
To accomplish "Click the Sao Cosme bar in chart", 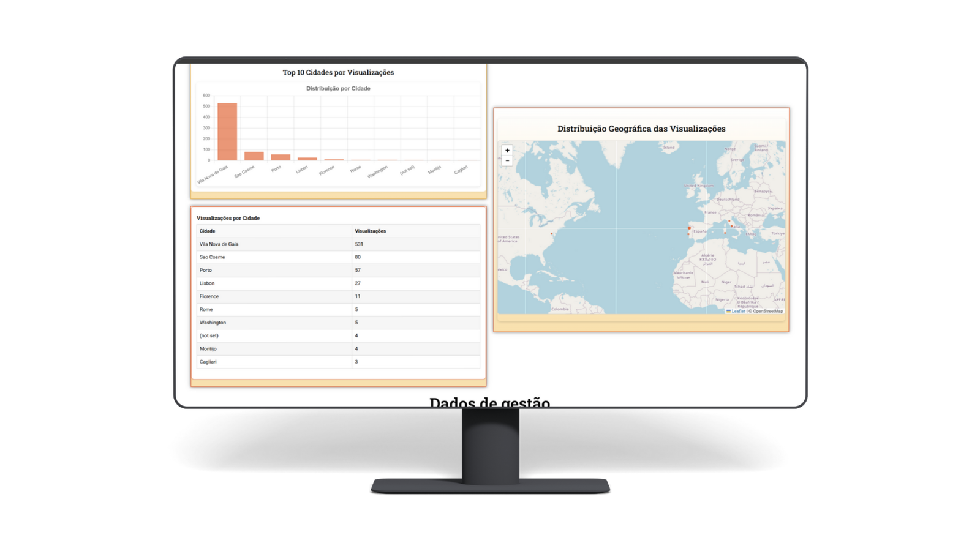I will click(x=254, y=156).
